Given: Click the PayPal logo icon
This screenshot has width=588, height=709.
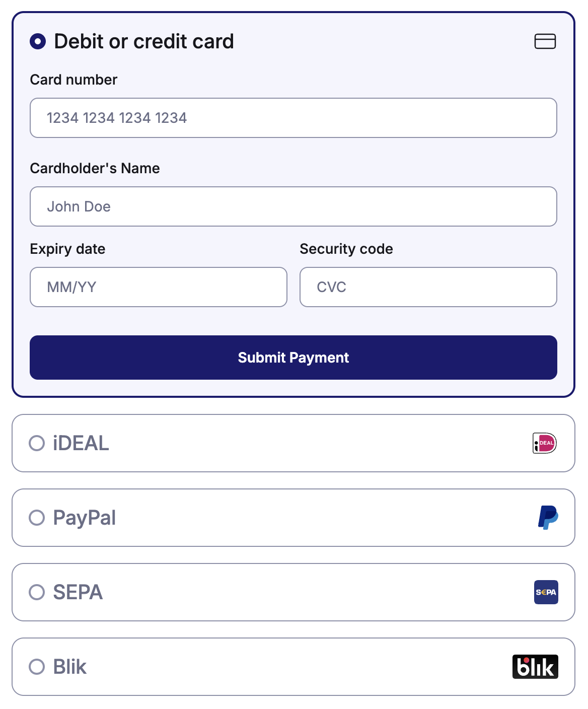Looking at the screenshot, I should [x=548, y=518].
